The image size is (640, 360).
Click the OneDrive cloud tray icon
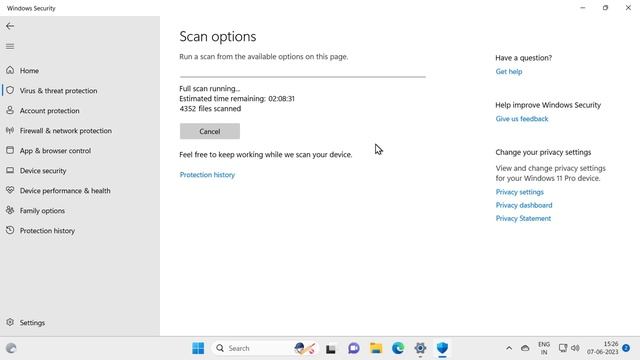pos(525,348)
